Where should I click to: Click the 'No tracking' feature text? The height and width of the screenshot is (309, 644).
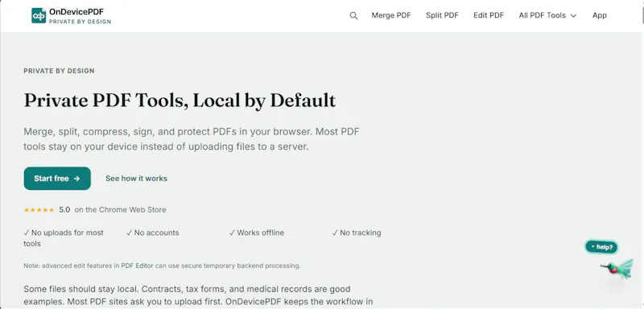pos(357,233)
